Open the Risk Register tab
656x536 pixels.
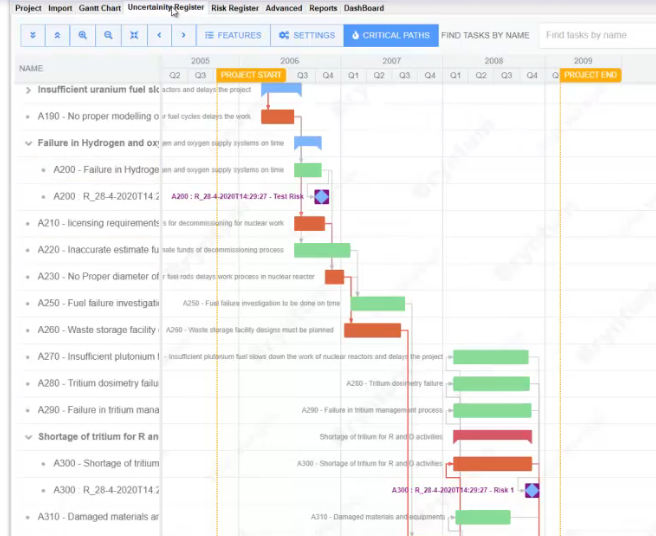(x=234, y=8)
